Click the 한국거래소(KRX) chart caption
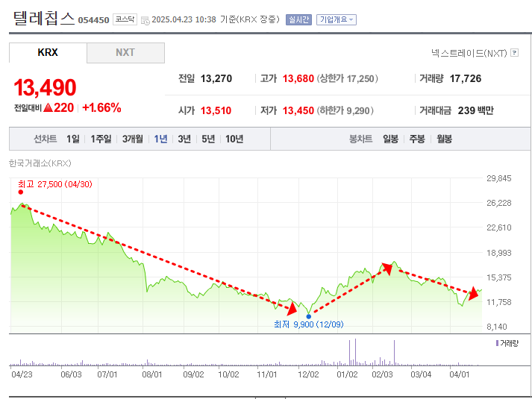Screen dimensions: 532x399 pos(40,163)
